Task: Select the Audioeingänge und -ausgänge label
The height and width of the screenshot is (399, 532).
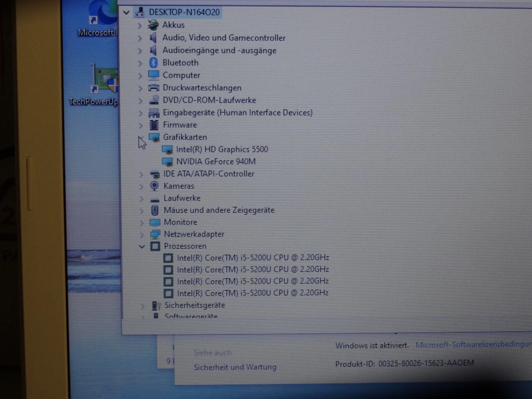Action: [x=219, y=51]
